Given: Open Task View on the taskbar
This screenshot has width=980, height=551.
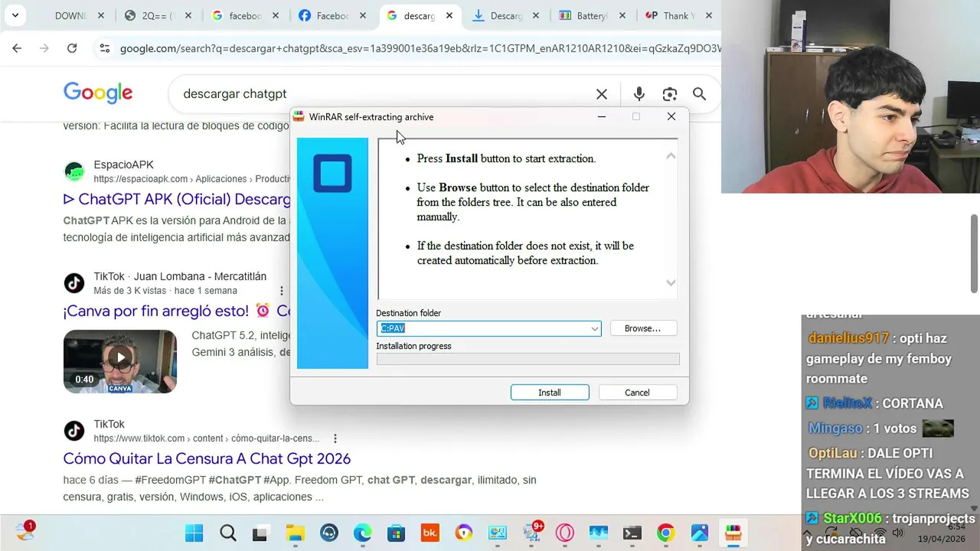Looking at the screenshot, I should [260, 533].
